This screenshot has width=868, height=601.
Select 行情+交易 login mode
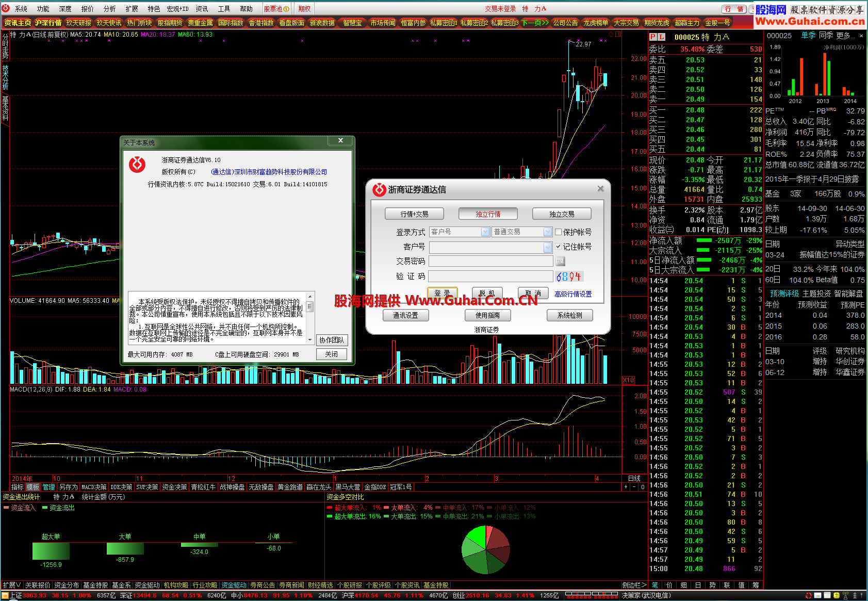click(x=414, y=214)
